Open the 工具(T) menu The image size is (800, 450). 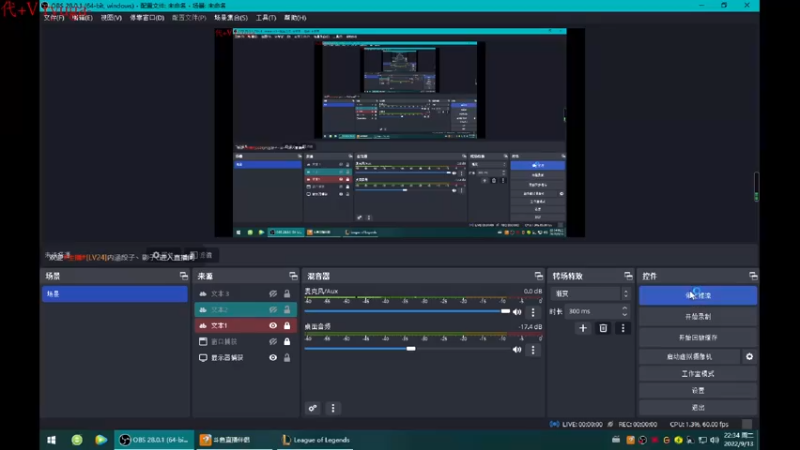(x=266, y=17)
